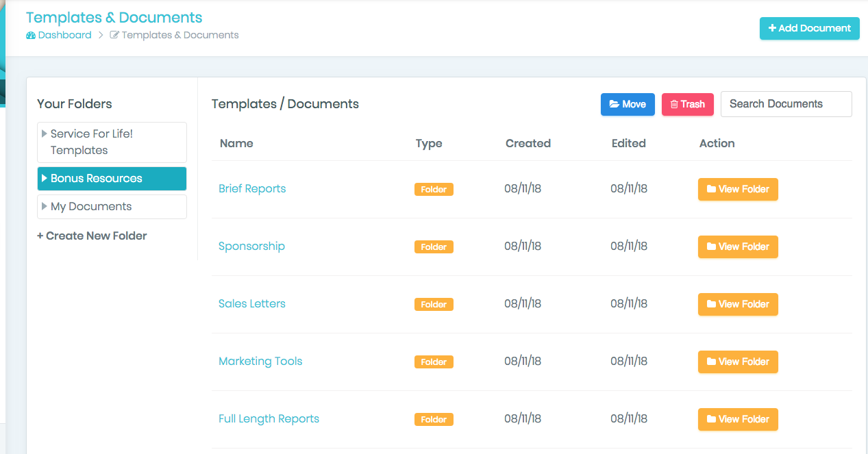Image resolution: width=868 pixels, height=454 pixels.
Task: Expand the My Documents folder arrow
Action: pos(45,207)
